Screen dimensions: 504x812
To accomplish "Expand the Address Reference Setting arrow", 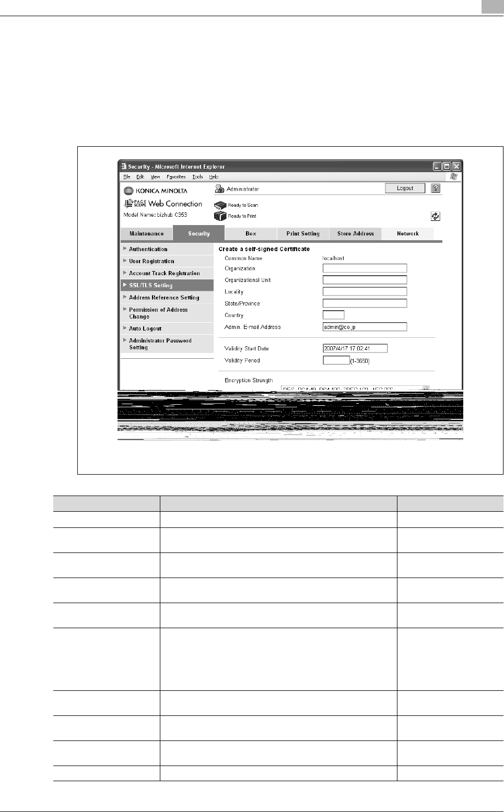I will [x=125, y=297].
